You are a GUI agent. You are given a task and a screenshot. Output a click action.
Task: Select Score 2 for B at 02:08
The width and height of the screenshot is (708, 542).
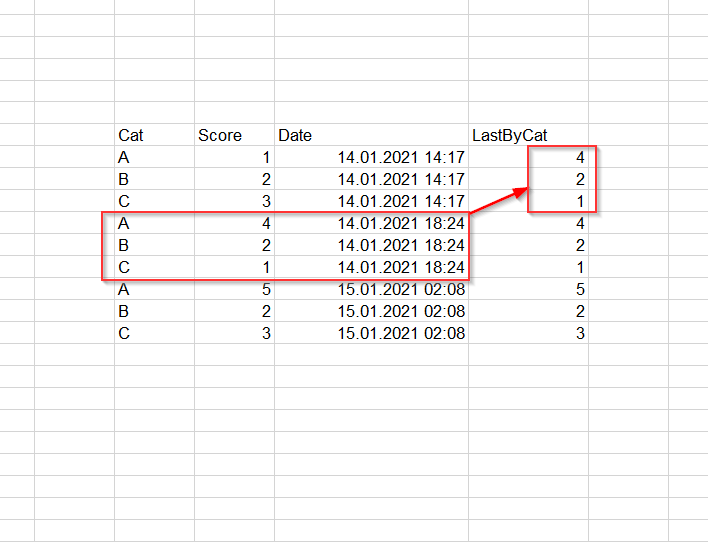(234, 311)
